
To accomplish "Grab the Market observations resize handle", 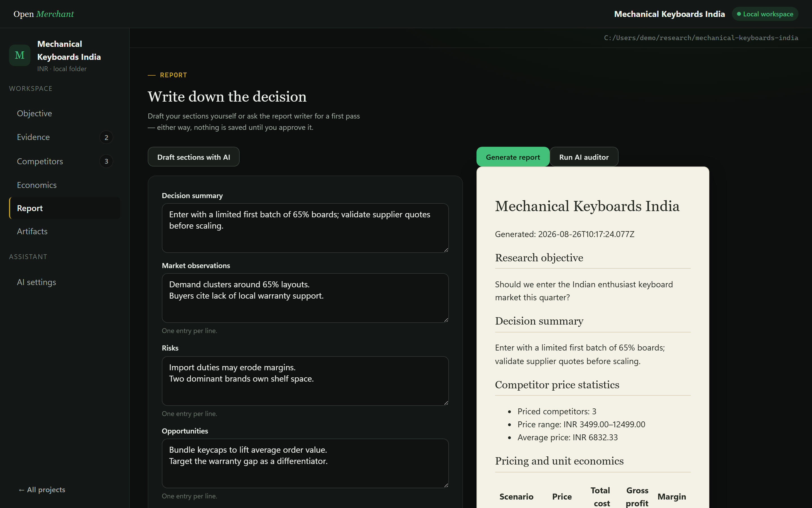I will click(x=446, y=320).
